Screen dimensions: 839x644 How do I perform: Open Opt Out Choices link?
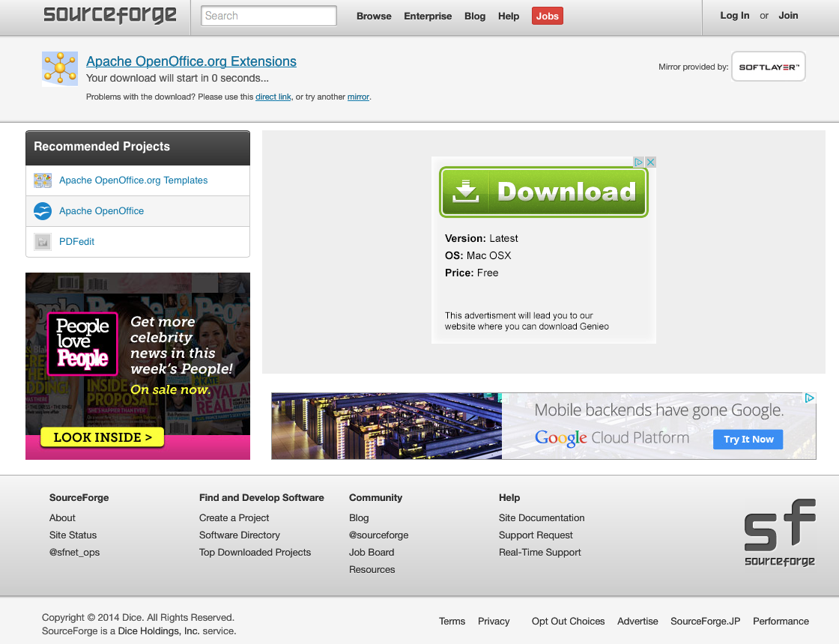pyautogui.click(x=568, y=621)
